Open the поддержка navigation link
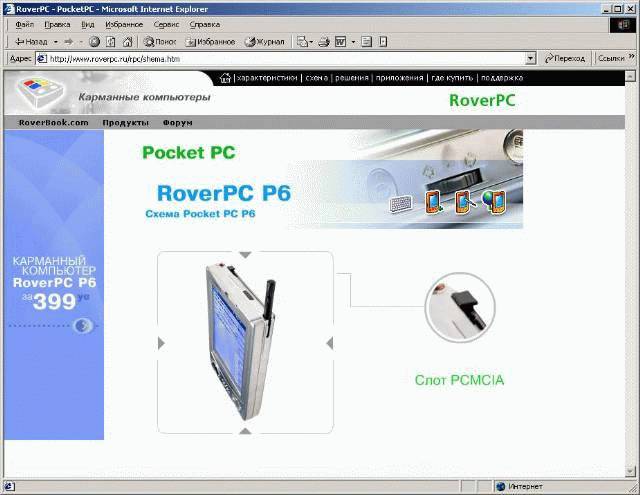The width and height of the screenshot is (640, 495). point(502,78)
